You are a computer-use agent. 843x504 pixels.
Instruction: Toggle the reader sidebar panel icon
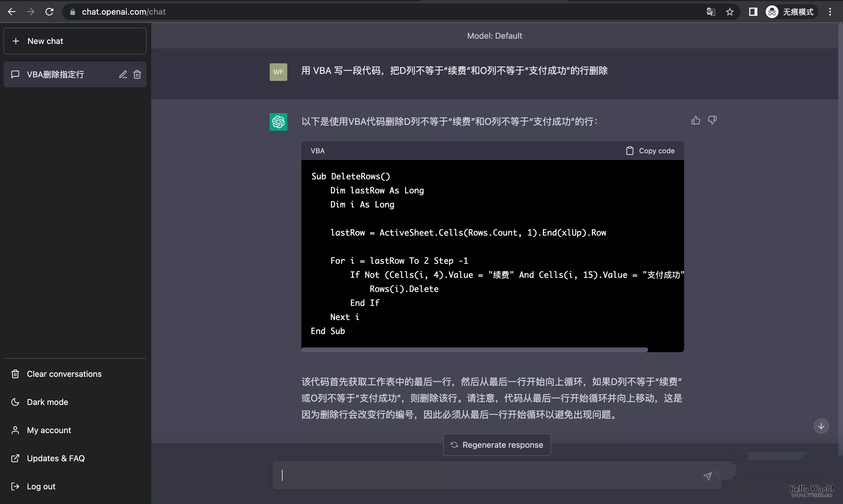[x=753, y=11]
